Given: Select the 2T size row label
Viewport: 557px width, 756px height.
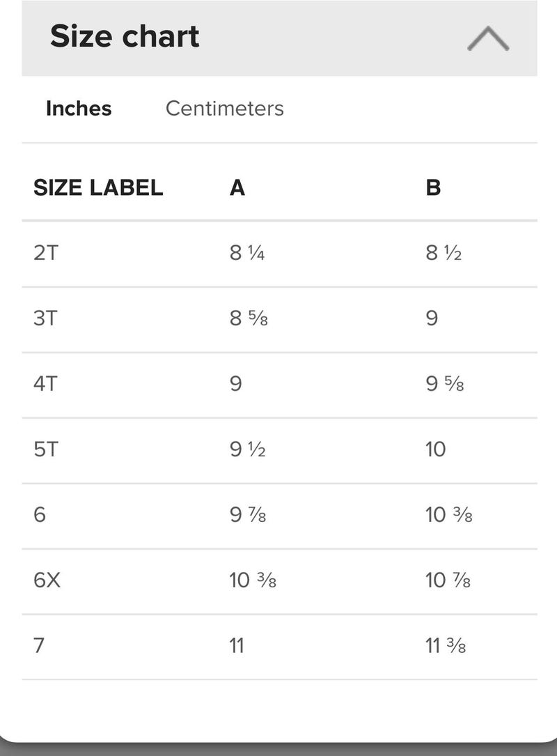Looking at the screenshot, I should coord(46,253).
